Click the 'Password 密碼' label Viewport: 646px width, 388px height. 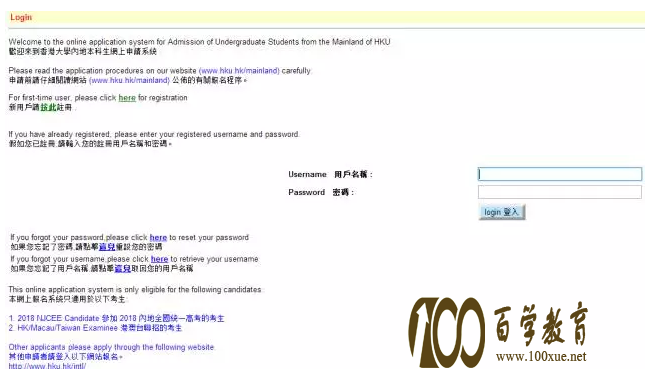tap(321, 192)
